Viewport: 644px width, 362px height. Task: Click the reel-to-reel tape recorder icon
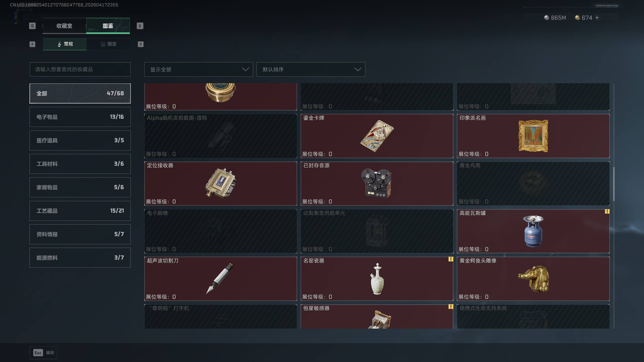pos(377,183)
